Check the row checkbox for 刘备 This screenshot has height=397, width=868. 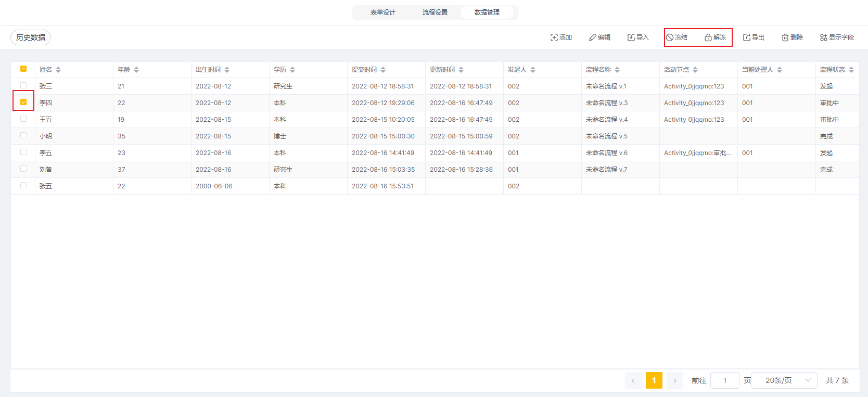click(23, 169)
